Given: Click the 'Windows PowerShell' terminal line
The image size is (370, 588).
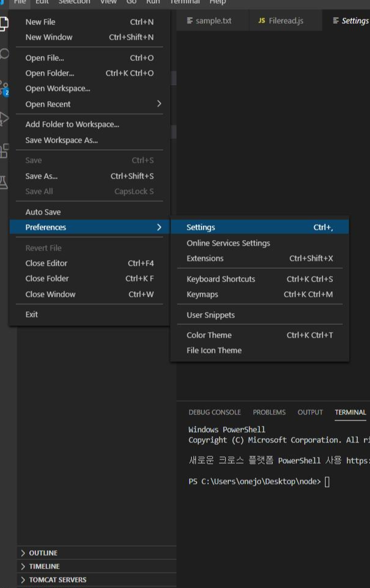Looking at the screenshot, I should point(226,430).
